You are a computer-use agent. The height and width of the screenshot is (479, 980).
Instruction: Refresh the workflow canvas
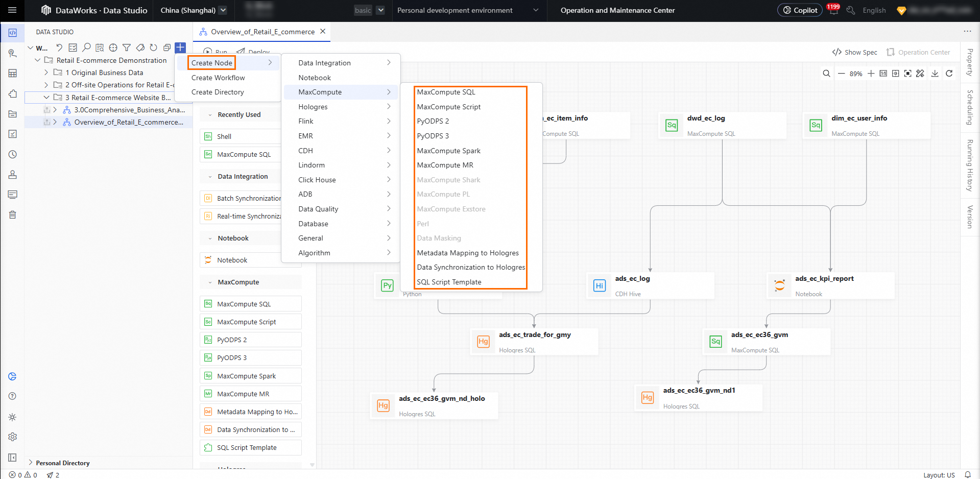tap(949, 74)
